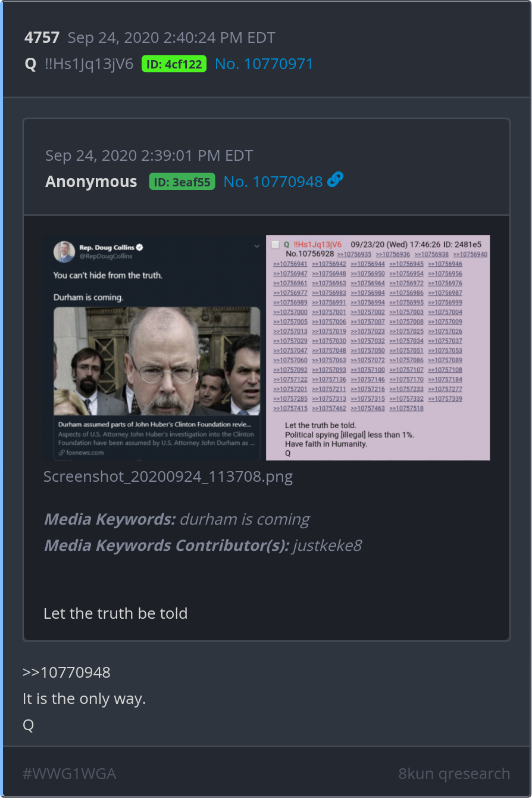This screenshot has width=532, height=798.
Task: Open the pink Q post screenshot image
Action: tap(378, 347)
